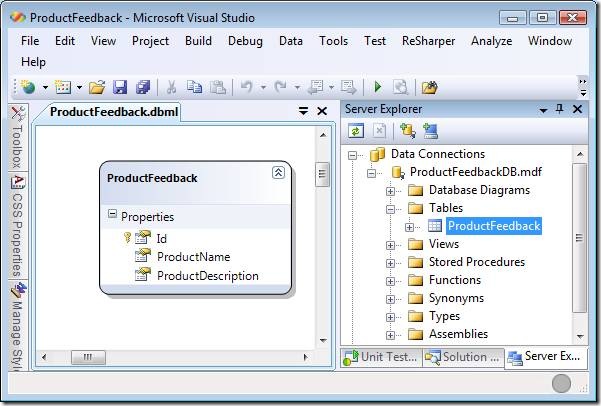Click the Cut scissors icon
Image resolution: width=601 pixels, height=406 pixels.
(x=171, y=87)
